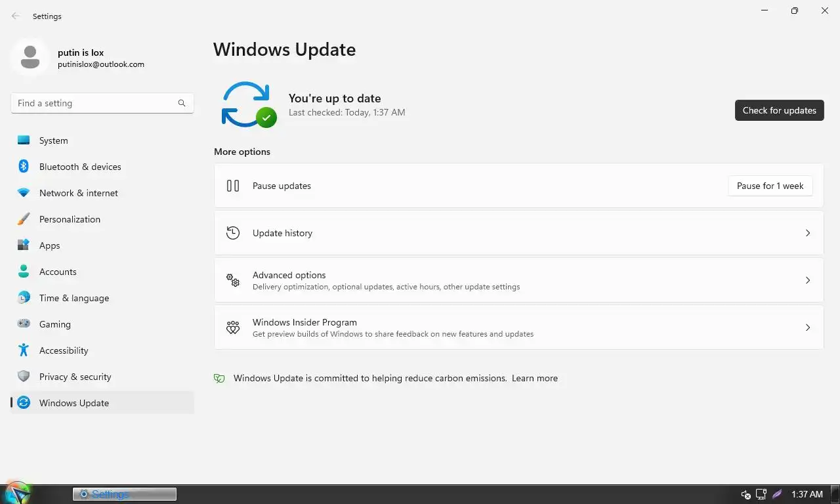Open the Windows Insider Program row
Screen dimensions: 840x504
point(518,327)
